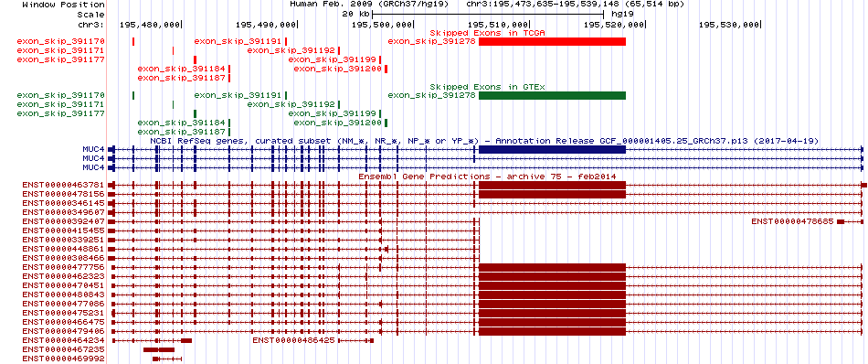The width and height of the screenshot is (868, 364).
Task: Click the large red TCGA skipped exon bar
Action: tap(552, 41)
